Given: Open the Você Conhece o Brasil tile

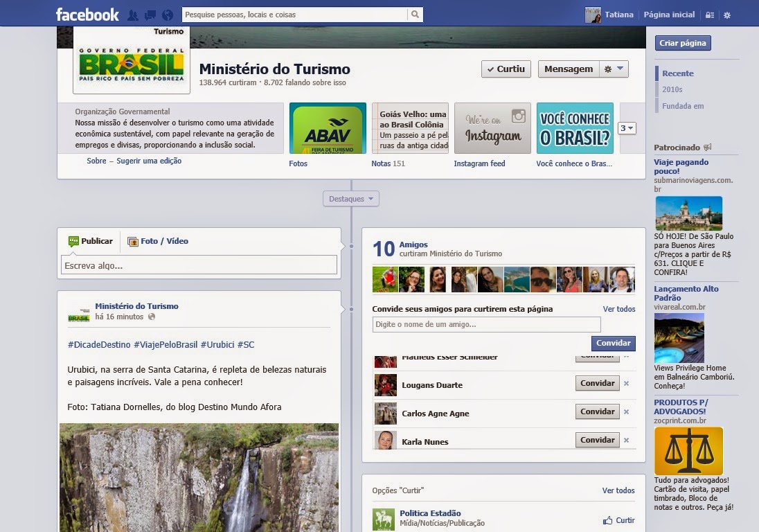Looking at the screenshot, I should 575,128.
